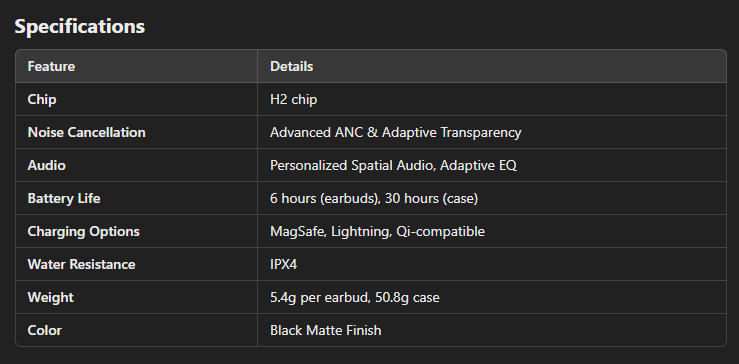Select the Audio feature cell
This screenshot has width=739, height=364.
pyautogui.click(x=137, y=165)
